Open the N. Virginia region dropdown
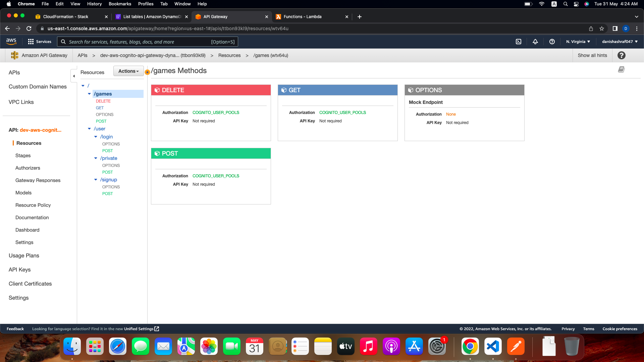 pos(578,42)
